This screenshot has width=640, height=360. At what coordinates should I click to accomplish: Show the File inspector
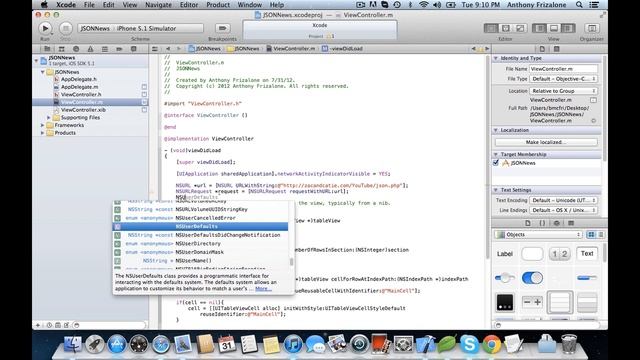pyautogui.click(x=542, y=49)
